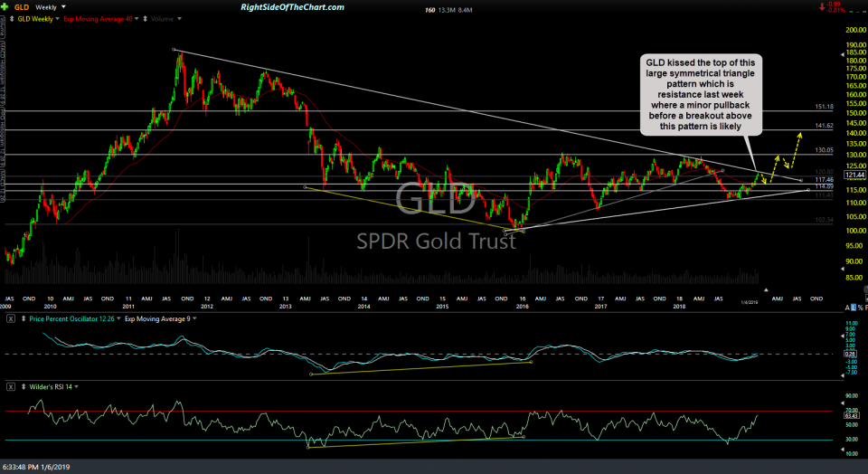Open the Volume study dropdown arrow
The width and height of the screenshot is (868, 474).
pos(179,19)
